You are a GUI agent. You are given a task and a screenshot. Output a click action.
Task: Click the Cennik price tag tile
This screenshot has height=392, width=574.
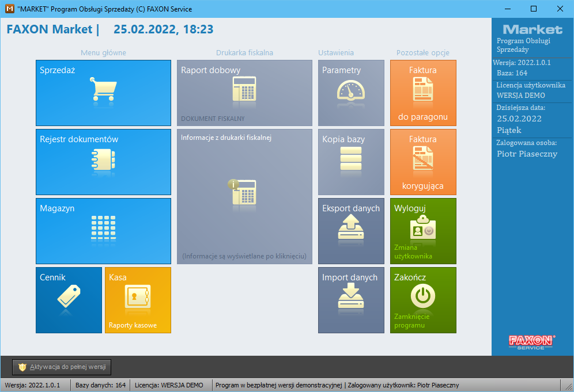[69, 300]
